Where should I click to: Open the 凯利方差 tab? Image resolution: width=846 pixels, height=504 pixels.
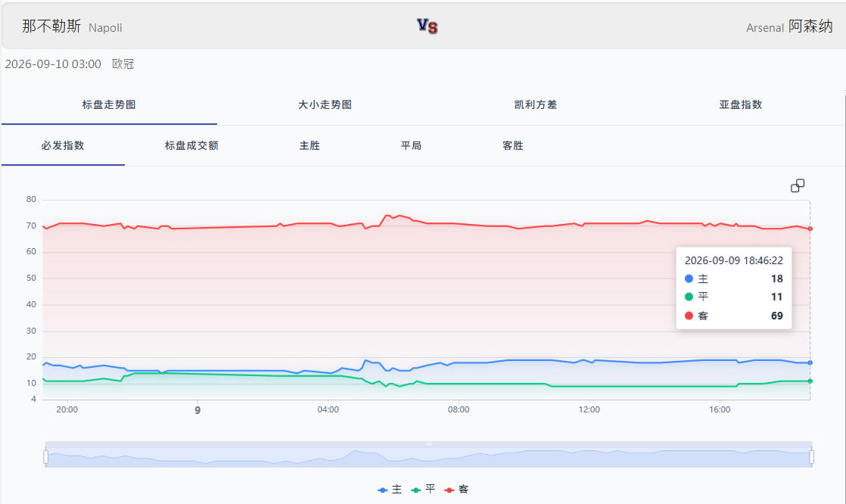(535, 104)
